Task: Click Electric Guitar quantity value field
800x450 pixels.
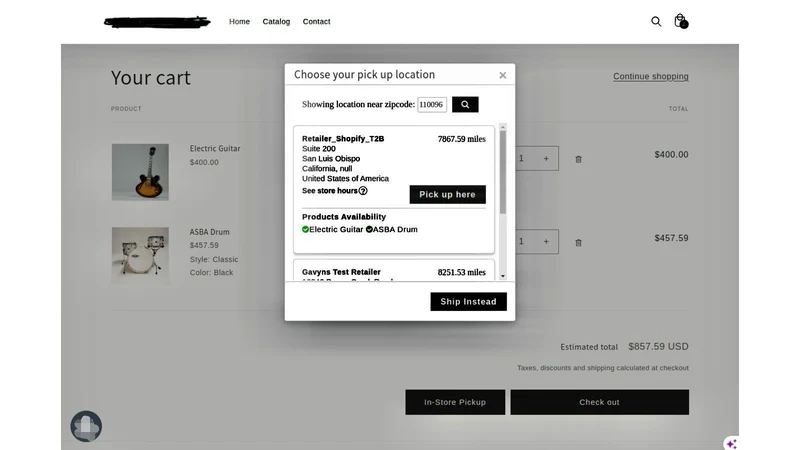Action: pyautogui.click(x=521, y=159)
